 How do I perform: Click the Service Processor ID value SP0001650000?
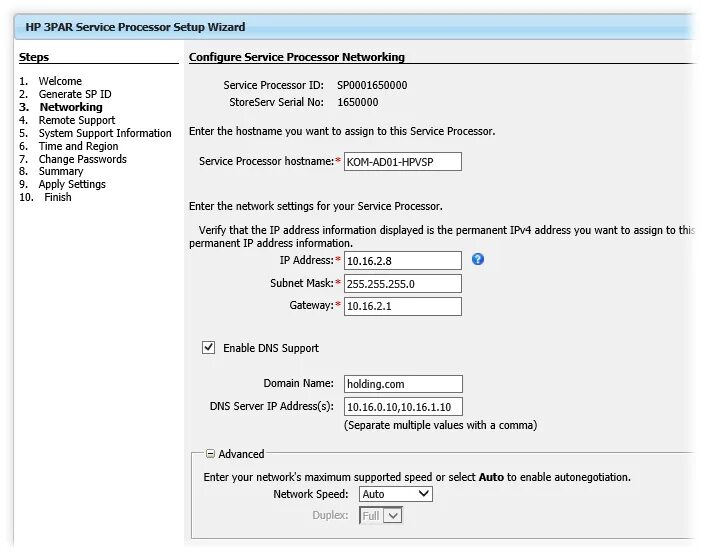pos(372,85)
